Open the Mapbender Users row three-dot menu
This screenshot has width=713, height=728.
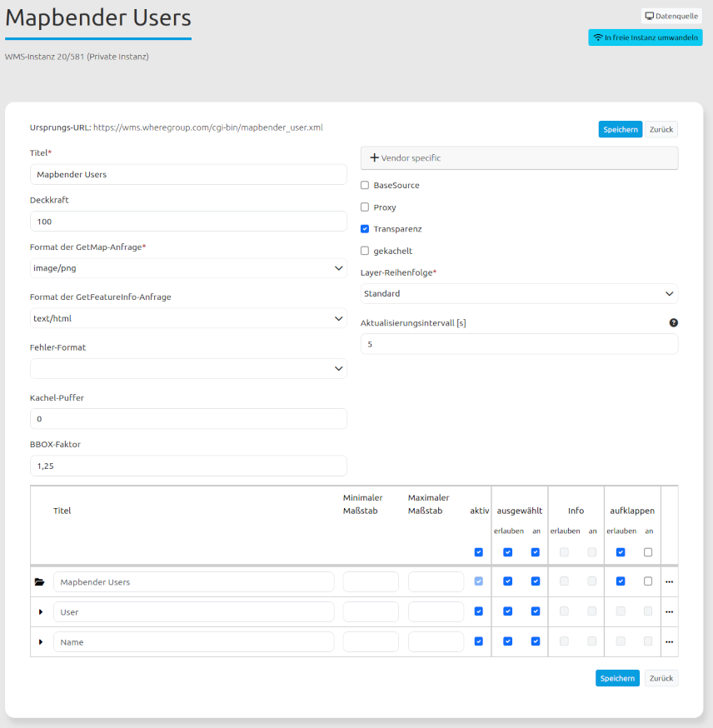tap(669, 581)
